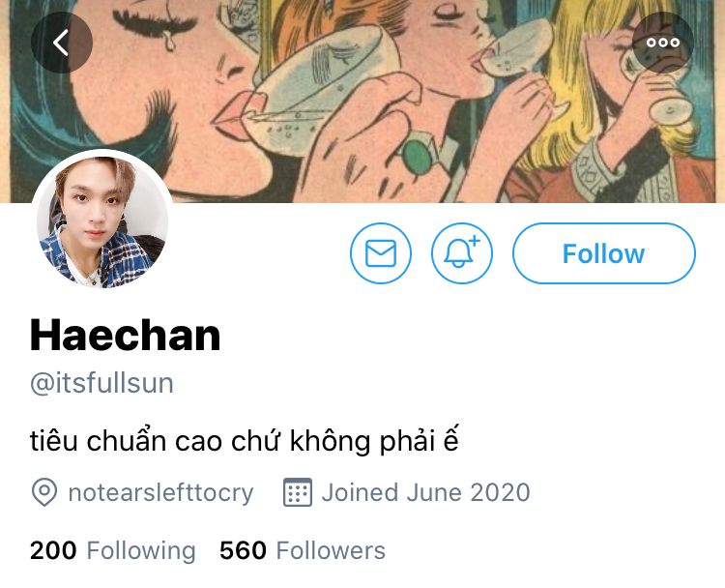Image resolution: width=725 pixels, height=588 pixels.
Task: Click the Haechan display name
Action: coord(126,336)
